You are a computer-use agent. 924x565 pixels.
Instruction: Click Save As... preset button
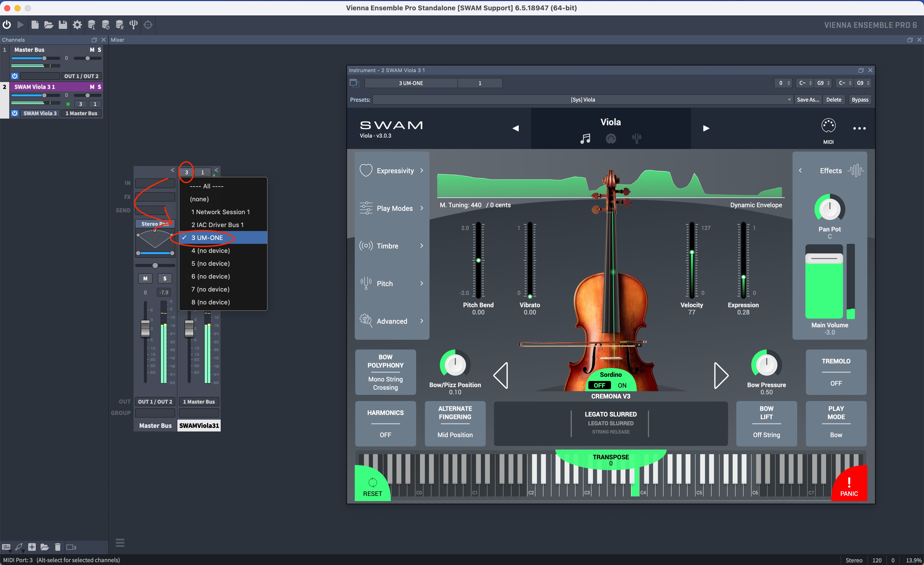click(808, 100)
